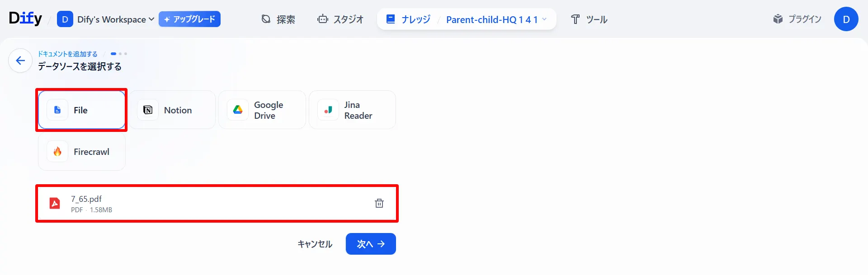Delete the uploaded 7_65.pdf file
The height and width of the screenshot is (275, 868).
pos(379,203)
